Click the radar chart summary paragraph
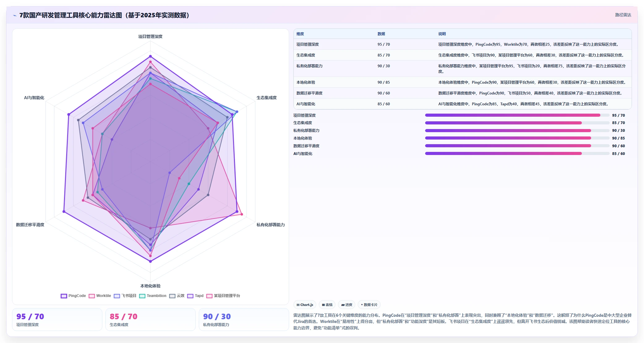 point(463,321)
